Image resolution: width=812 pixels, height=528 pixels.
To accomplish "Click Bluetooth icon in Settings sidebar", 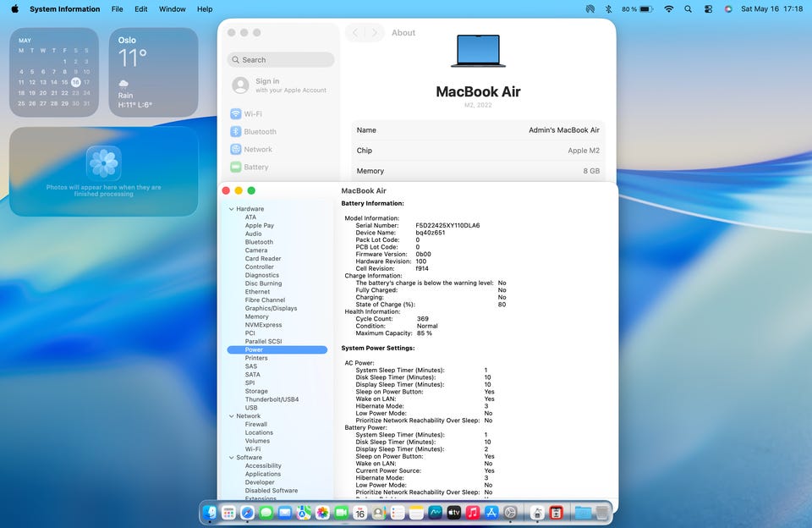I will point(236,132).
